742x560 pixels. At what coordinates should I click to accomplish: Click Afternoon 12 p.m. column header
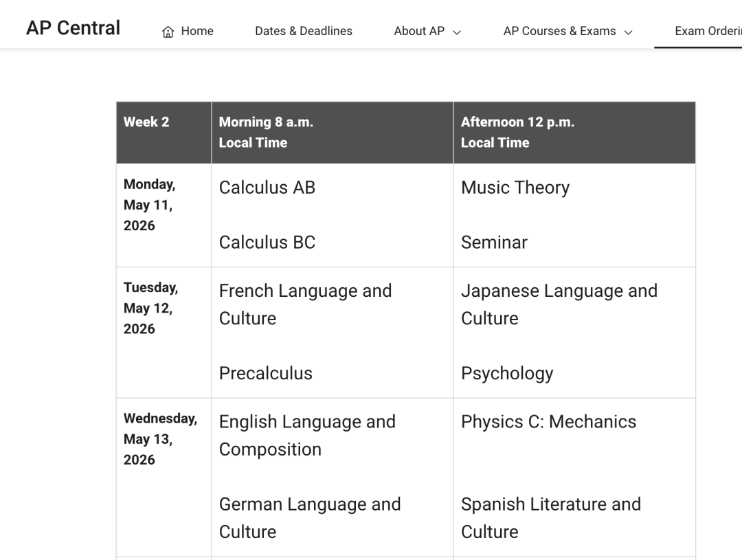pyautogui.click(x=517, y=132)
